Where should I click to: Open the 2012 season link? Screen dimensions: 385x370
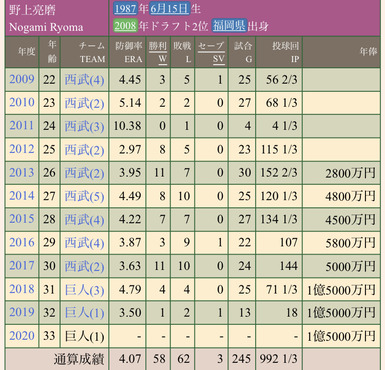[22, 149]
